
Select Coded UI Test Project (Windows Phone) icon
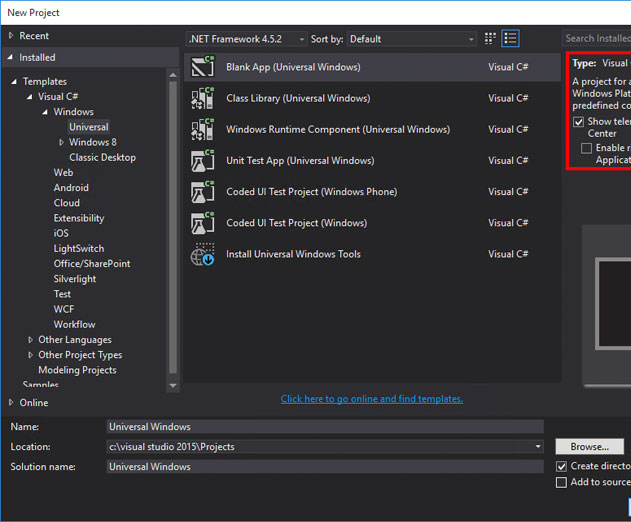[x=202, y=192]
